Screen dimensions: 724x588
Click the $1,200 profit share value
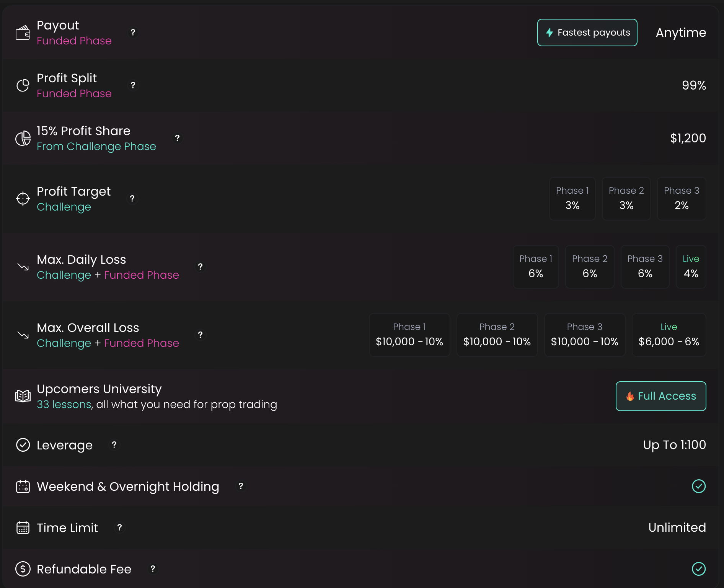click(x=688, y=138)
